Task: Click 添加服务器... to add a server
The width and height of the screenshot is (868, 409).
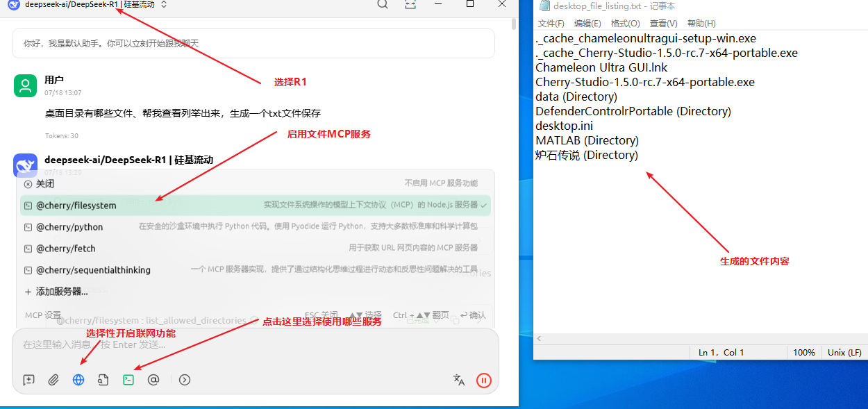Action: [x=61, y=292]
